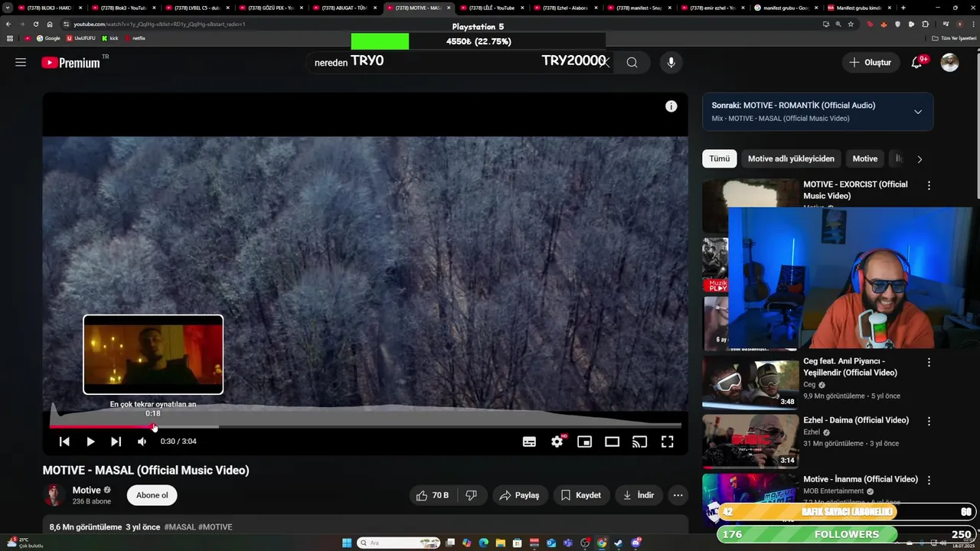980x551 pixels.
Task: Go to YouTube Premium home logo
Action: coord(71,63)
